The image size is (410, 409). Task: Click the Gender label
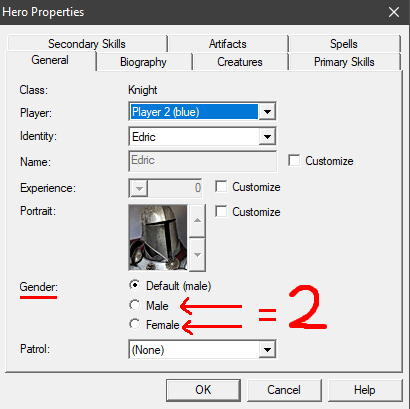coord(39,287)
